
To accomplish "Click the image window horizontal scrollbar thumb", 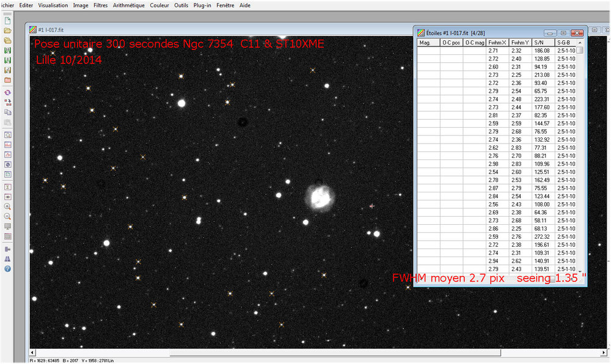I will (335, 353).
